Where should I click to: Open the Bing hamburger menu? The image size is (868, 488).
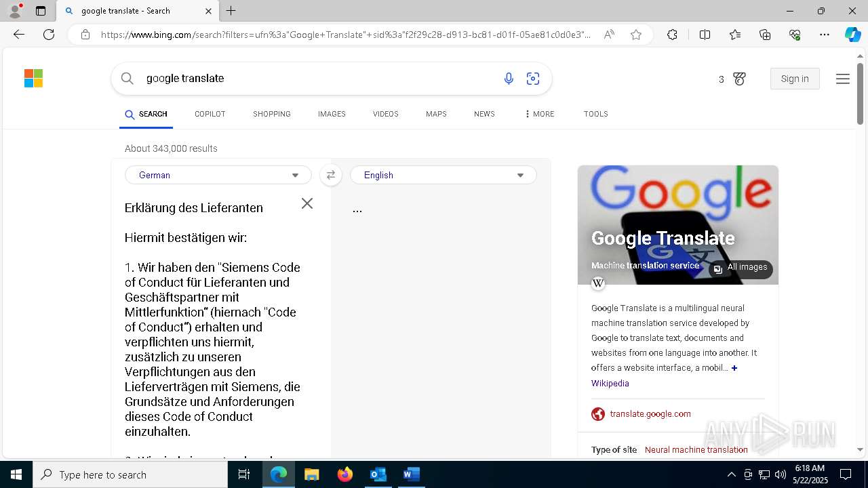pos(843,79)
